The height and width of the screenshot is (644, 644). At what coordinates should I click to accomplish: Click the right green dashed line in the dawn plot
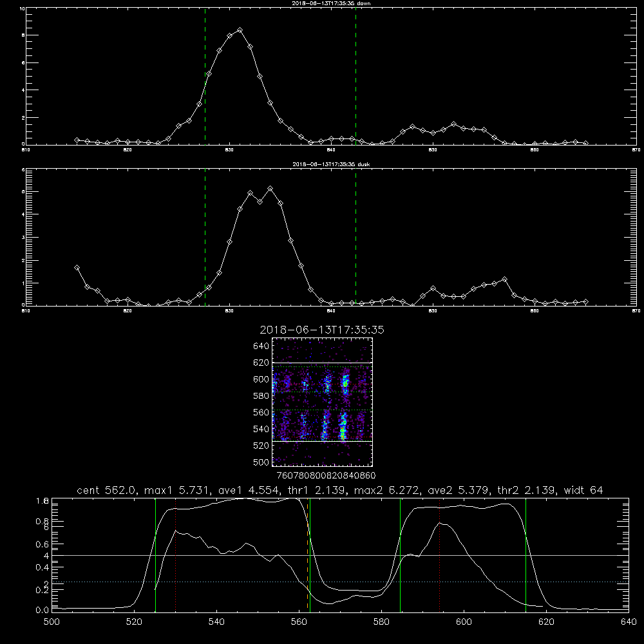(355, 76)
